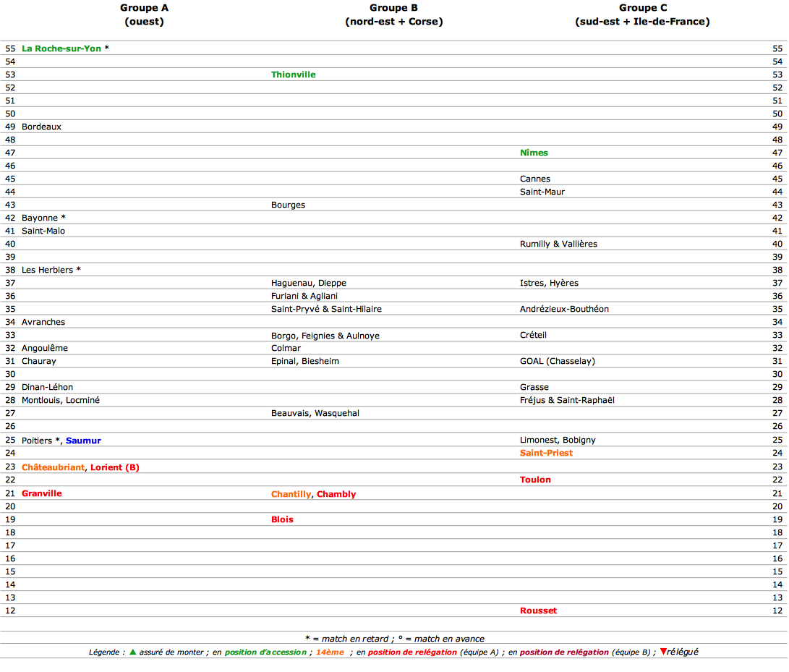Select orange Chantilly team name

(291, 494)
